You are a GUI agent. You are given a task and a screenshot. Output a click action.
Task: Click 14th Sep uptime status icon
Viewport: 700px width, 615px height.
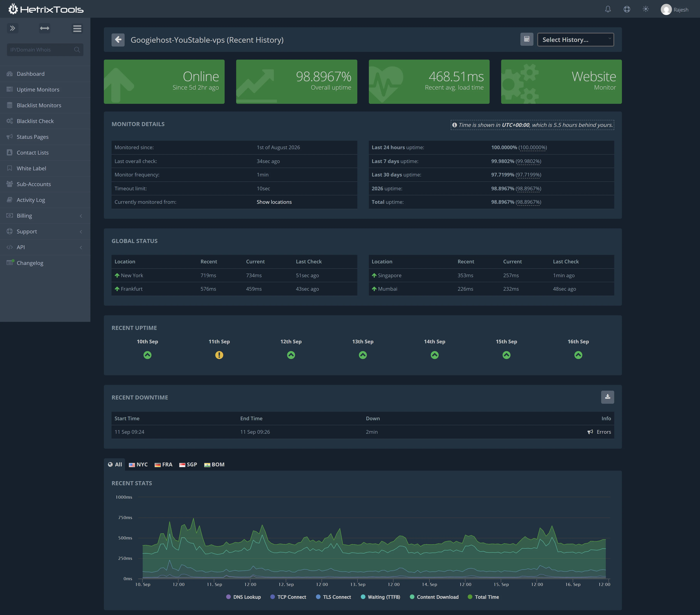[435, 355]
